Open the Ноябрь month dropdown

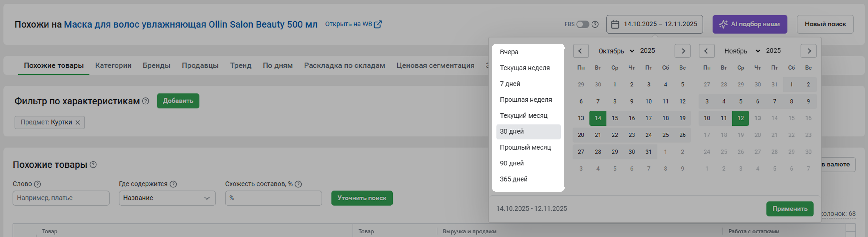coord(742,51)
